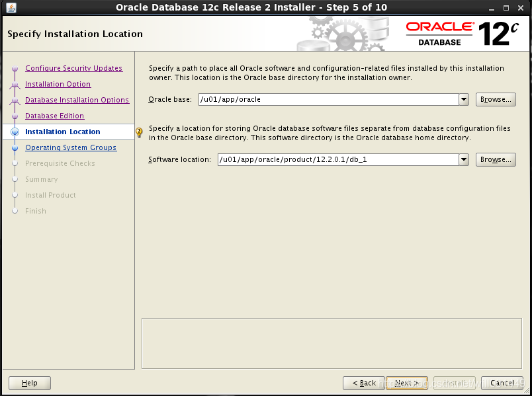Viewport: 532px width, 396px height.
Task: Go to Configure Security Updates step
Action: coord(73,68)
